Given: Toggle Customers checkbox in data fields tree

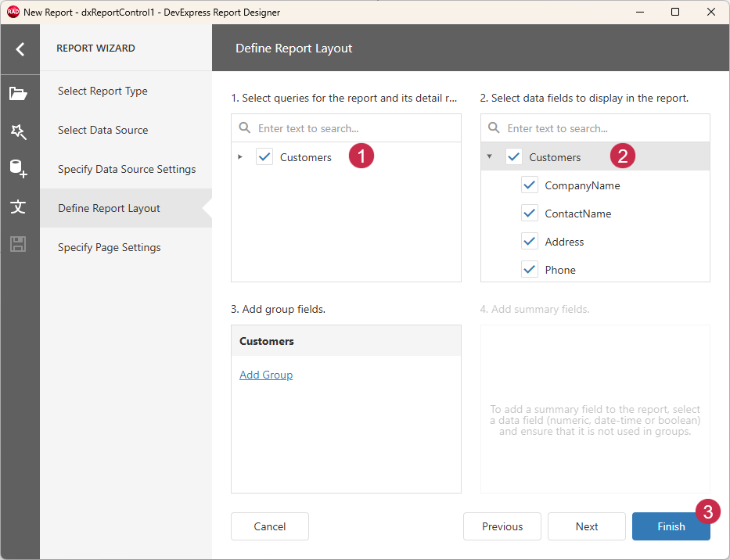Looking at the screenshot, I should (514, 157).
